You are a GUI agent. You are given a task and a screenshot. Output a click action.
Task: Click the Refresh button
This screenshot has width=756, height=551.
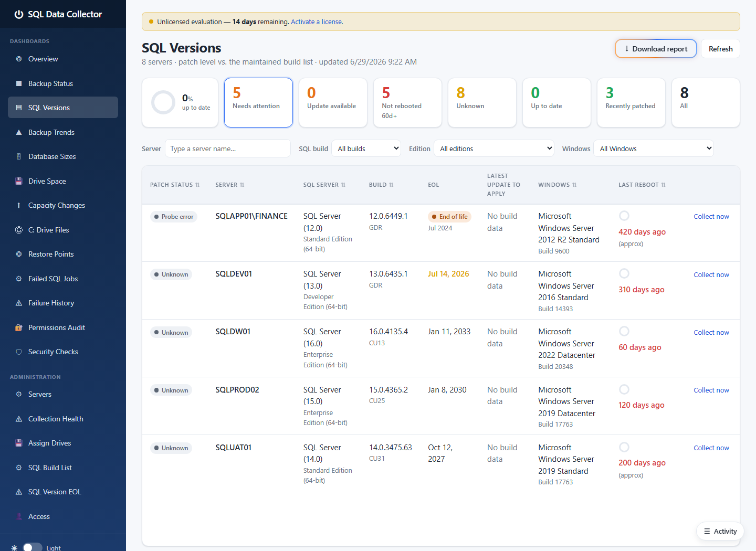click(720, 49)
